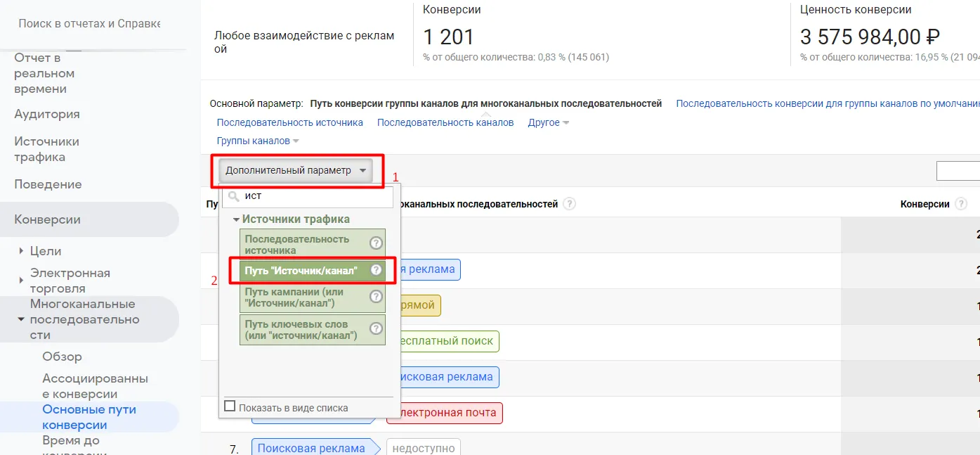The height and width of the screenshot is (455, 980).
Task: Open help icon for 'Путь кампании' option
Action: tap(377, 297)
